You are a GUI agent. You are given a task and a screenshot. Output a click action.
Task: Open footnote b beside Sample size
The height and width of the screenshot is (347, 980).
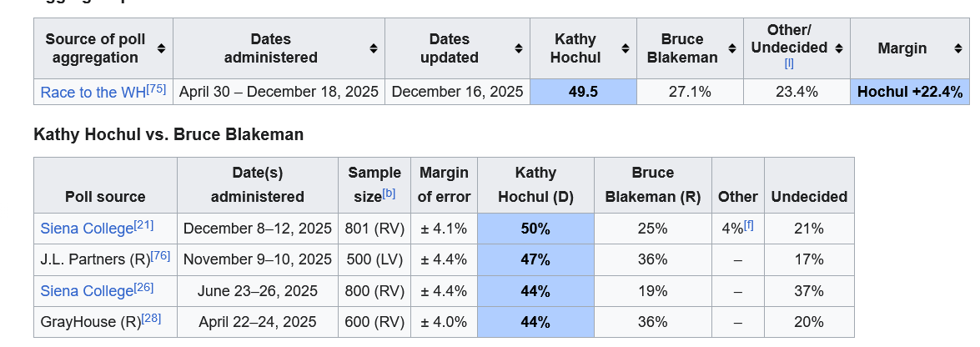click(389, 193)
